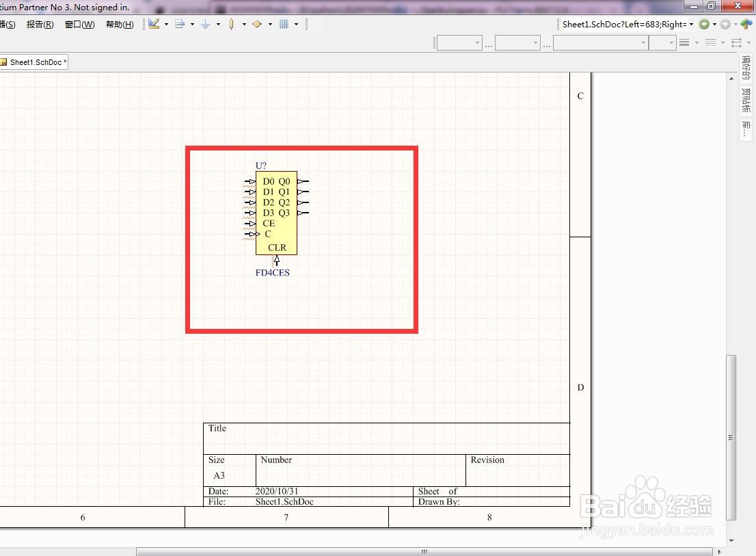Select the FD4CES component body
Image resolution: width=756 pixels, height=556 pixels.
click(x=276, y=213)
